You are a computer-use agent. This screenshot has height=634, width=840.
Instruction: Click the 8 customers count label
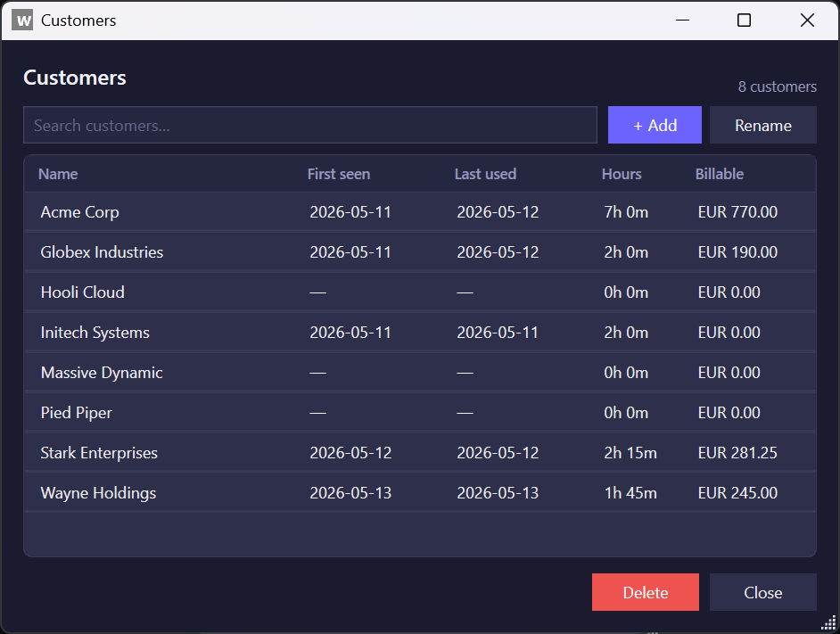(778, 86)
